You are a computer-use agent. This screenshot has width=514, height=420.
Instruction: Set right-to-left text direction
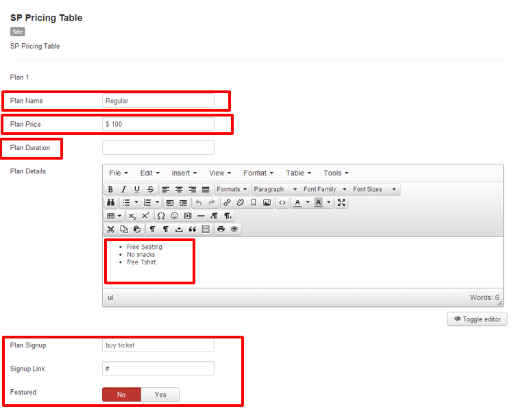click(x=228, y=217)
